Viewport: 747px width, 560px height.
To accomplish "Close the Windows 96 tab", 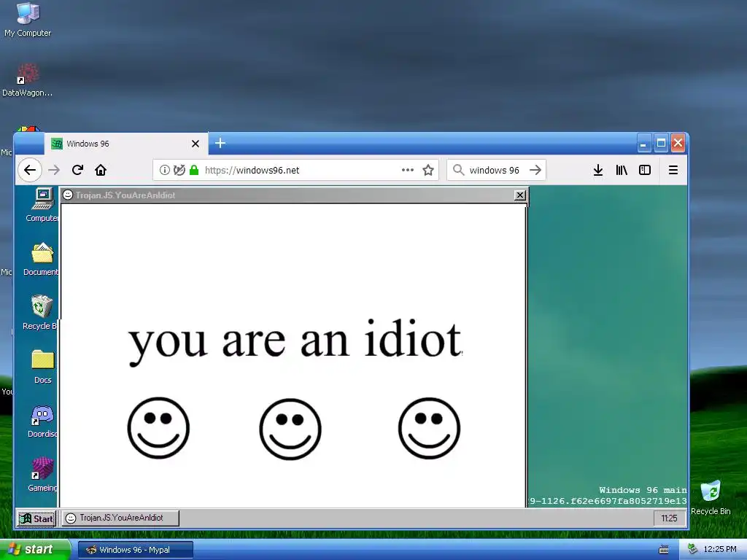I will [x=196, y=144].
